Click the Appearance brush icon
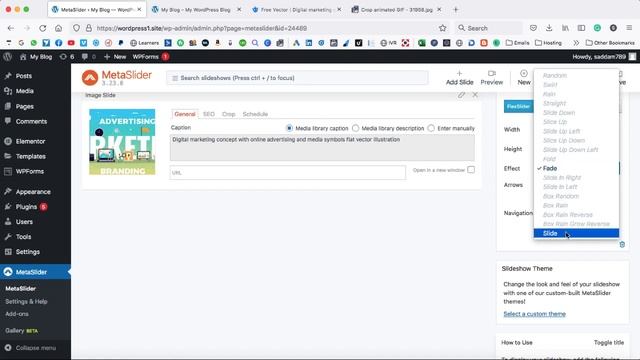 8,191
